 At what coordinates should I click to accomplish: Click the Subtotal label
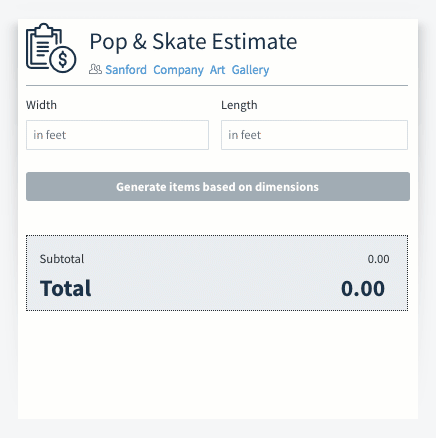(x=62, y=259)
